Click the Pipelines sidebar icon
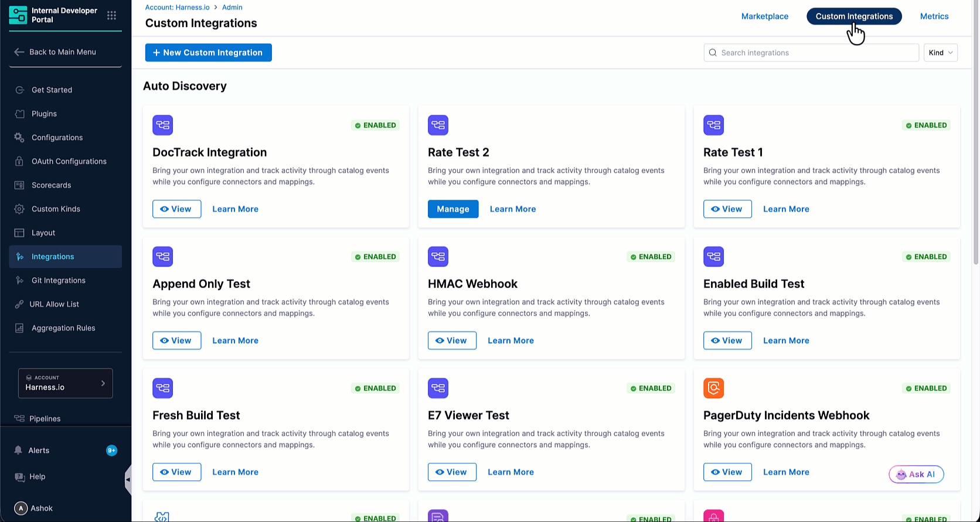This screenshot has height=522, width=980. coord(19,419)
